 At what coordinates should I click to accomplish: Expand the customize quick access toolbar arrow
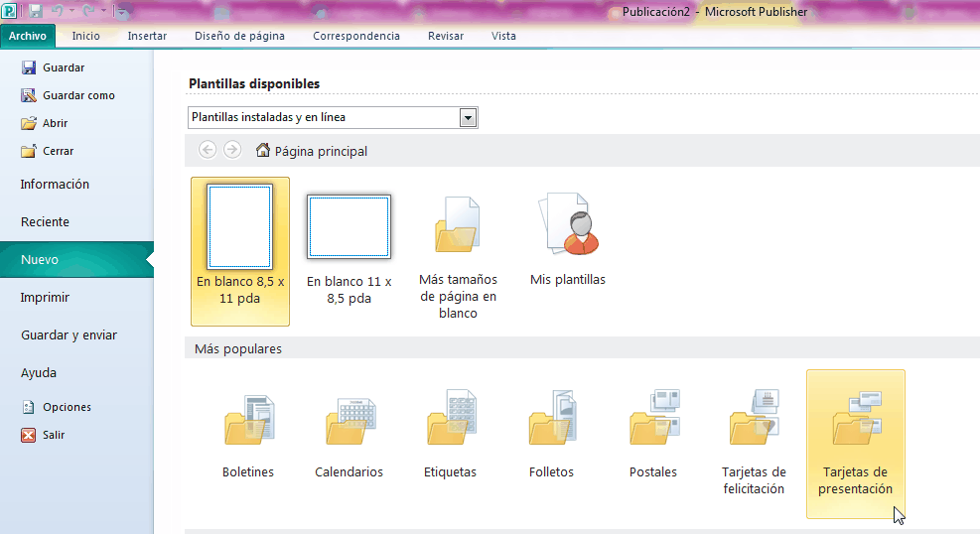122,11
